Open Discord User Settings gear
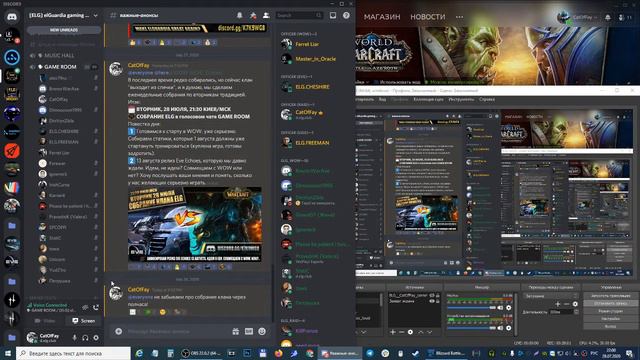This screenshot has height=360, width=640. [x=96, y=338]
